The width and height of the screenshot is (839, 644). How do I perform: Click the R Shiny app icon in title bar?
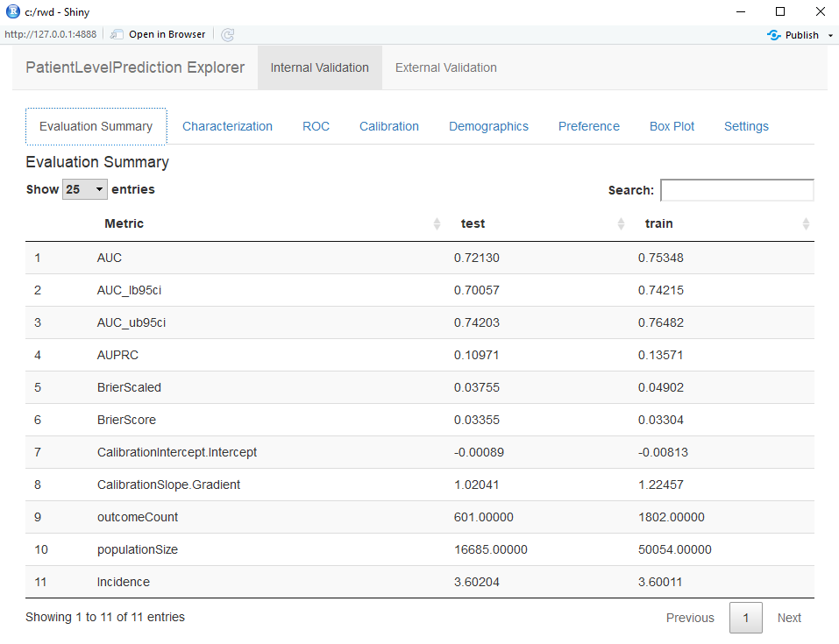[x=12, y=11]
